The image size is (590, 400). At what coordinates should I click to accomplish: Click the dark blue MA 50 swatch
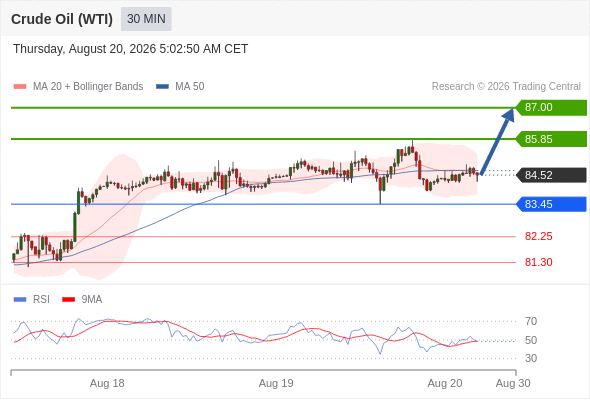tap(163, 87)
